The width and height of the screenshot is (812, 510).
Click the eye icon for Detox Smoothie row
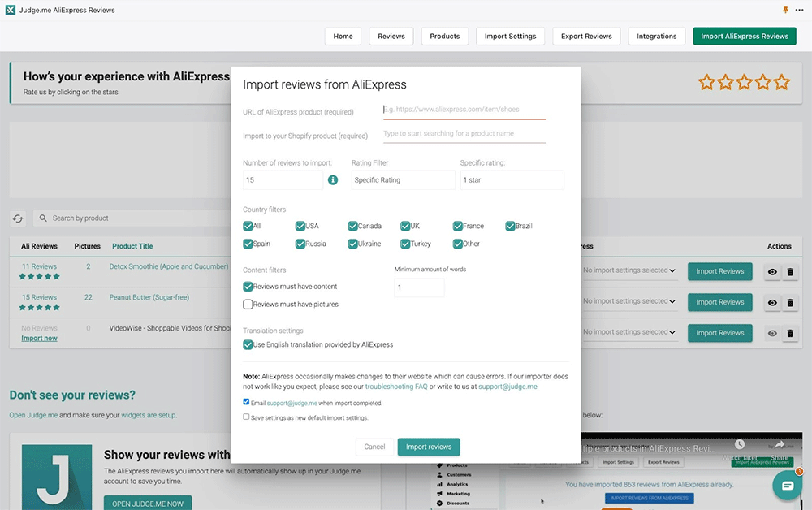(x=772, y=272)
